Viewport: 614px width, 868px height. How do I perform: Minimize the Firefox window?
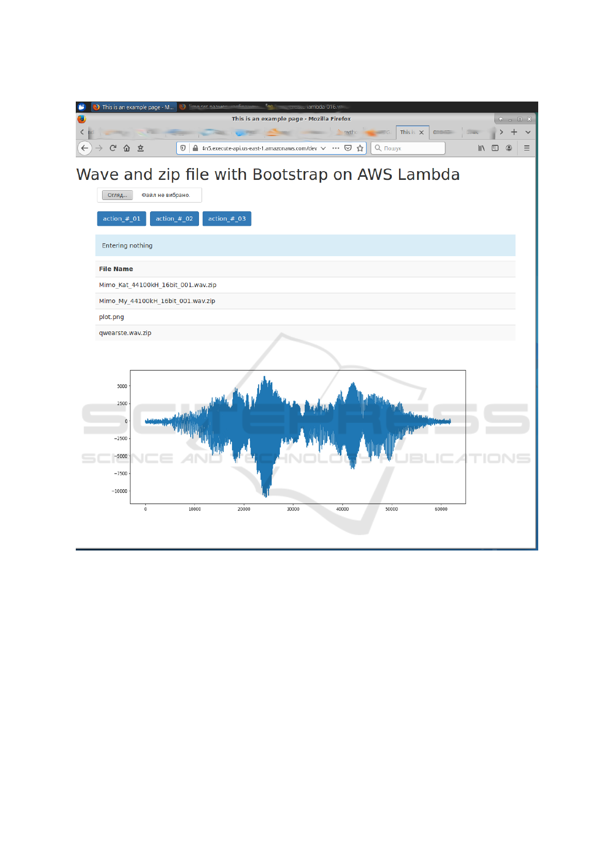pyautogui.click(x=510, y=119)
